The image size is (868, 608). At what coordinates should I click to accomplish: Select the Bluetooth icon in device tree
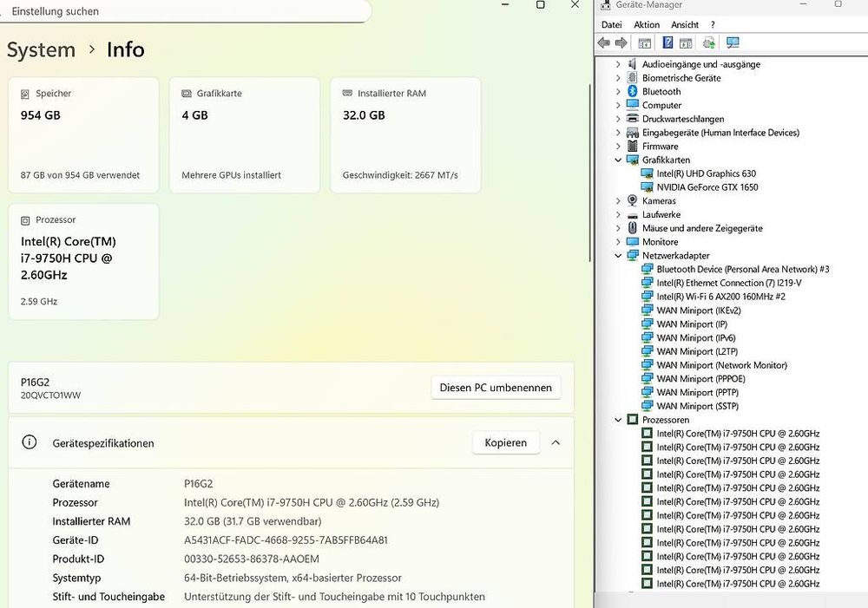633,91
